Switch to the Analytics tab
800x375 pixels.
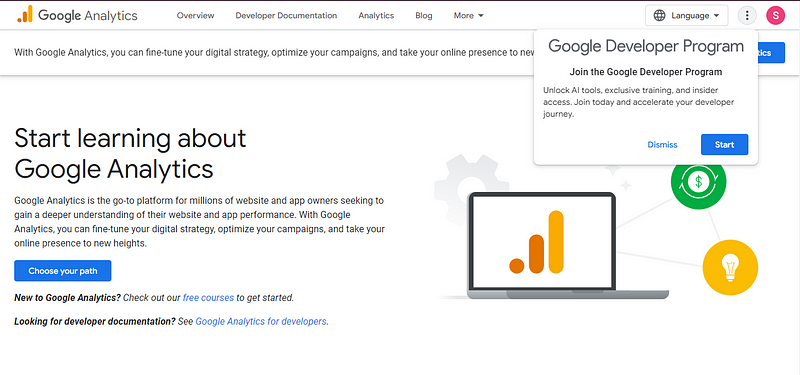click(x=376, y=16)
